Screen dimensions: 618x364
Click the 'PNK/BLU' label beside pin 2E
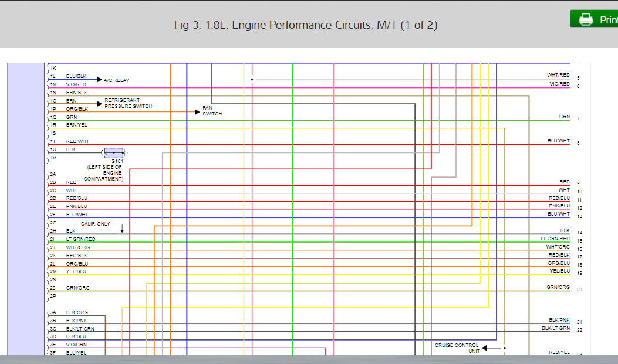pyautogui.click(x=76, y=206)
